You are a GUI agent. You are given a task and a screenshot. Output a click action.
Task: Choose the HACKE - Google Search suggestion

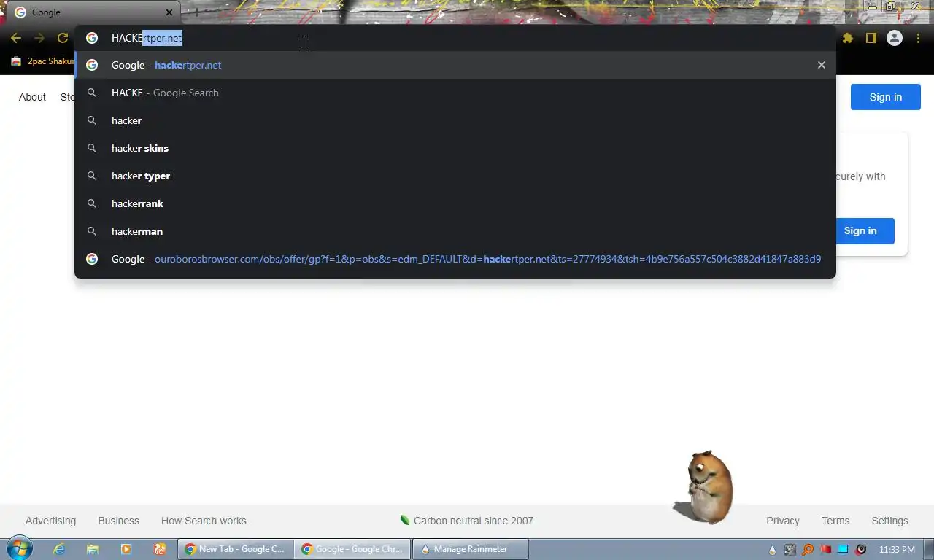455,93
